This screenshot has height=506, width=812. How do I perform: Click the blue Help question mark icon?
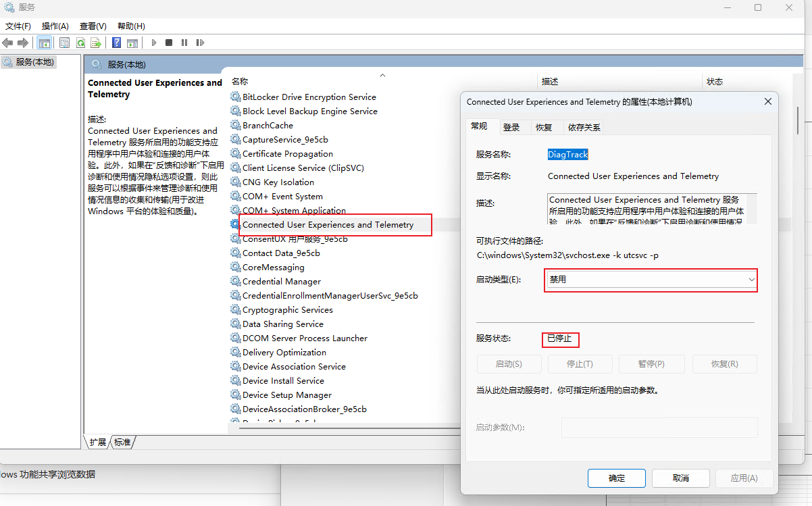coord(116,43)
